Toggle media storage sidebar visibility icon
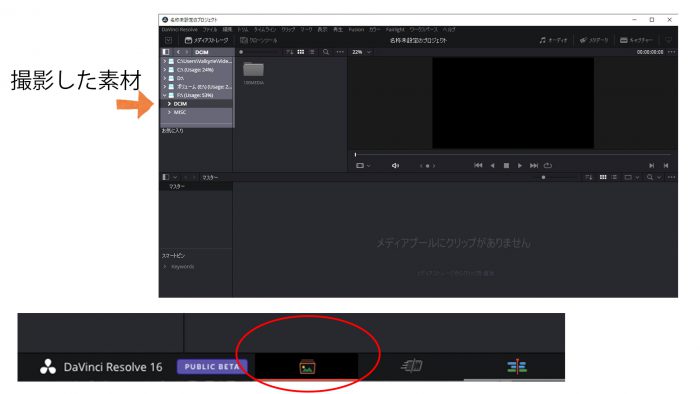 (166, 52)
